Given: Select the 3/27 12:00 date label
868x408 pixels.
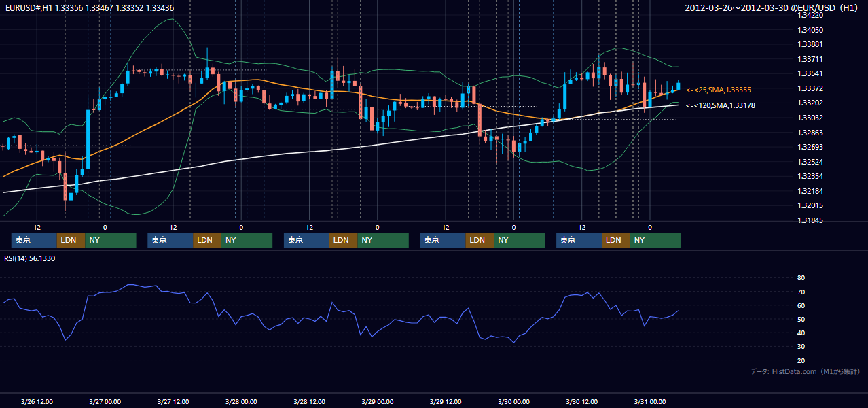Looking at the screenshot, I should coord(173,401).
